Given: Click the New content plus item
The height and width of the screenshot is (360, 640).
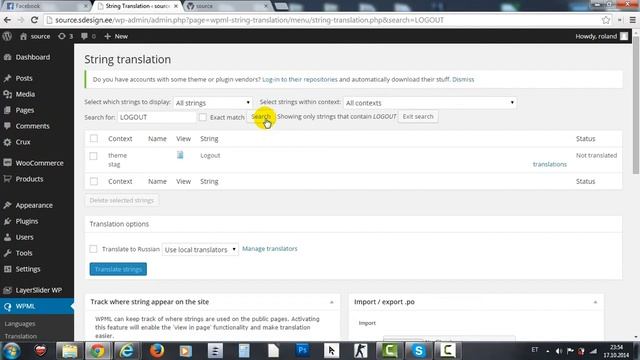Looking at the screenshot, I should [x=116, y=36].
